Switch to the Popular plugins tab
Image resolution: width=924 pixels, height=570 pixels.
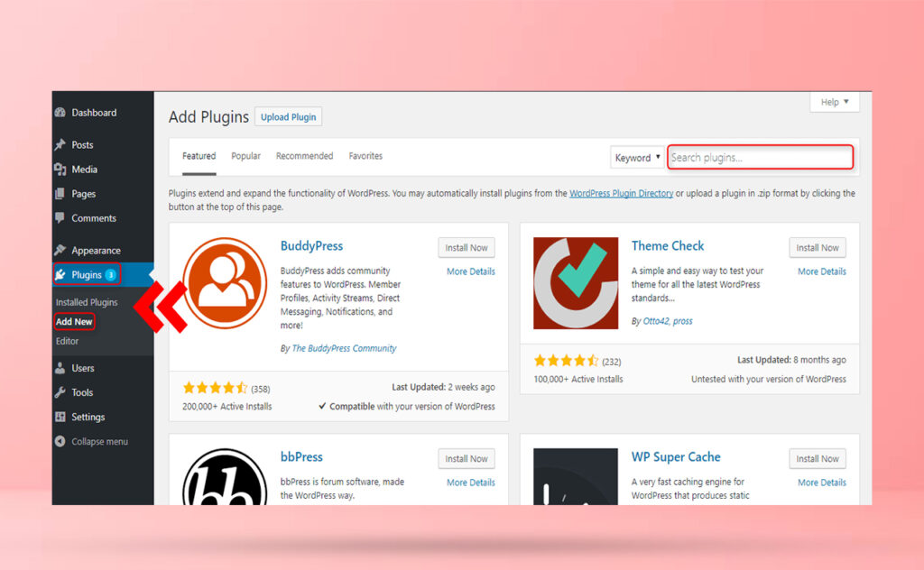[x=245, y=155]
